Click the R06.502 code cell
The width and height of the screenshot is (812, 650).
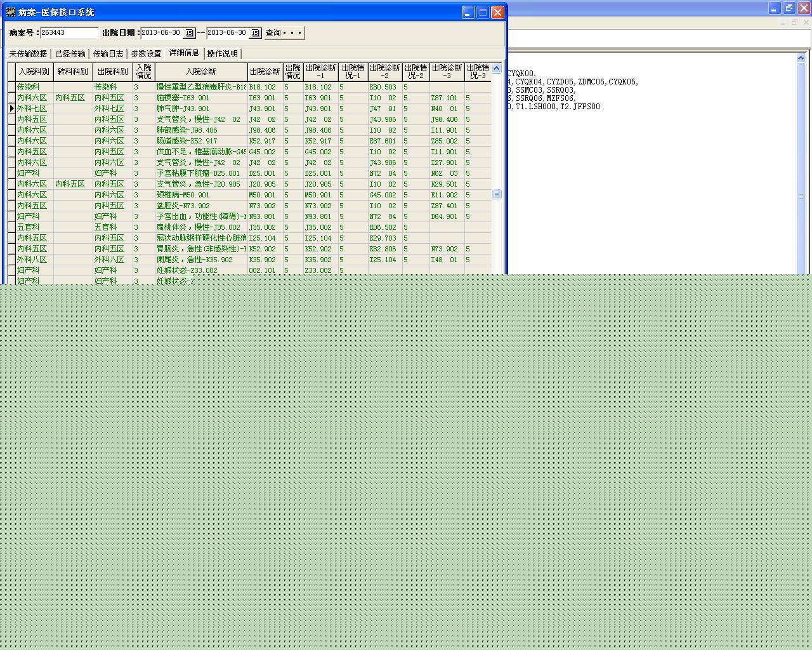385,227
